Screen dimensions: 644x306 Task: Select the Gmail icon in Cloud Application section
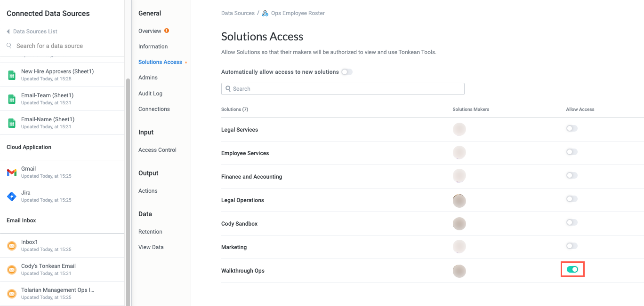(x=11, y=172)
